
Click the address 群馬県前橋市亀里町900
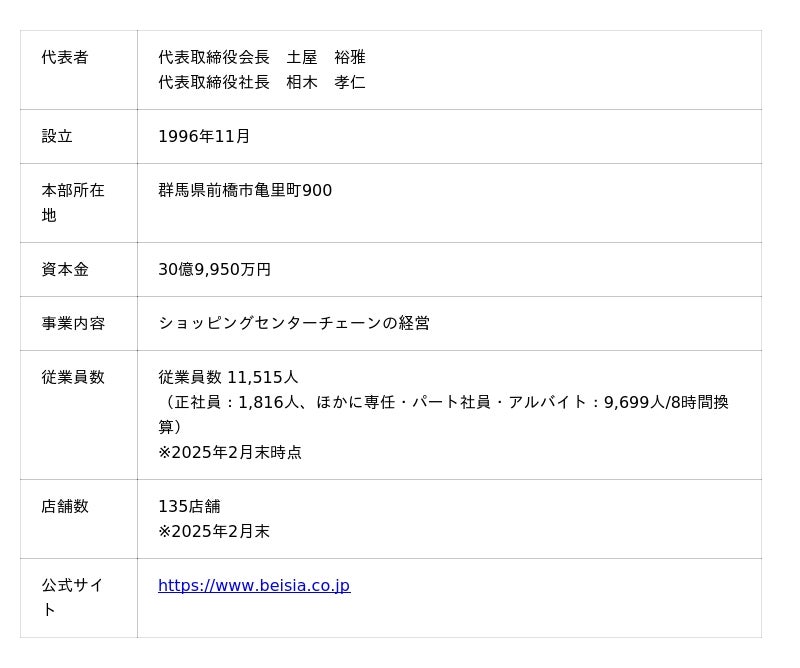click(x=245, y=191)
